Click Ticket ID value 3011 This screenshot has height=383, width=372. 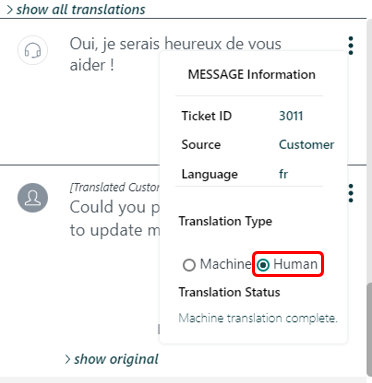coord(291,116)
